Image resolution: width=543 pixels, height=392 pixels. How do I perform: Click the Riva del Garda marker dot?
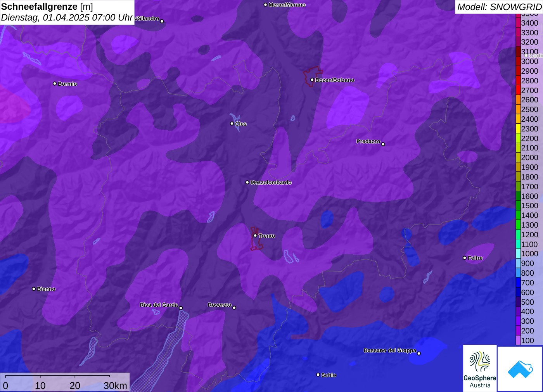(181, 308)
